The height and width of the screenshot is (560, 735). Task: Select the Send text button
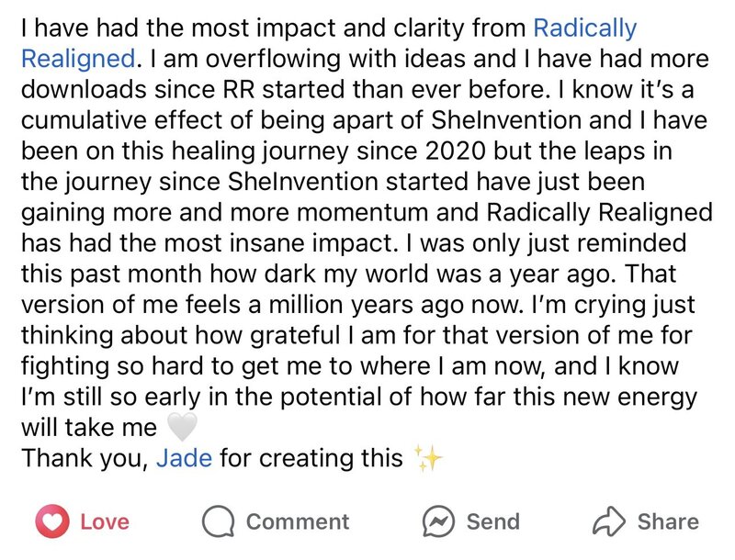493,521
